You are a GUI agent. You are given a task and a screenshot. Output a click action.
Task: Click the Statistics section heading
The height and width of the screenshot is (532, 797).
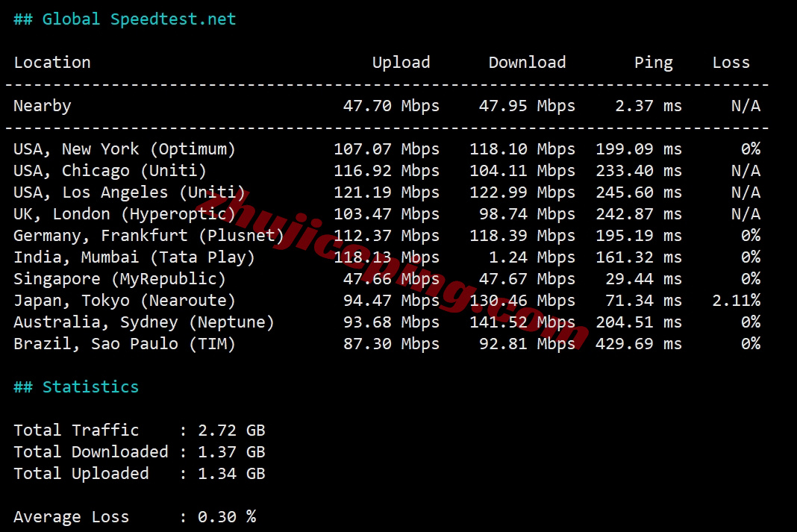coord(76,387)
